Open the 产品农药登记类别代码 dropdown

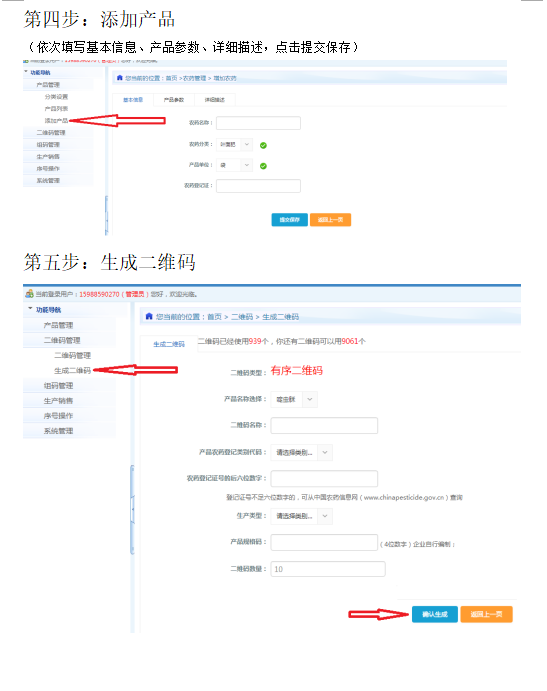[301, 453]
